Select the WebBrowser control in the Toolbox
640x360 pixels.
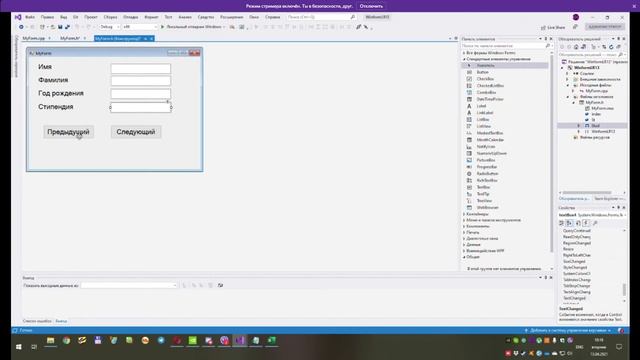coord(504,207)
